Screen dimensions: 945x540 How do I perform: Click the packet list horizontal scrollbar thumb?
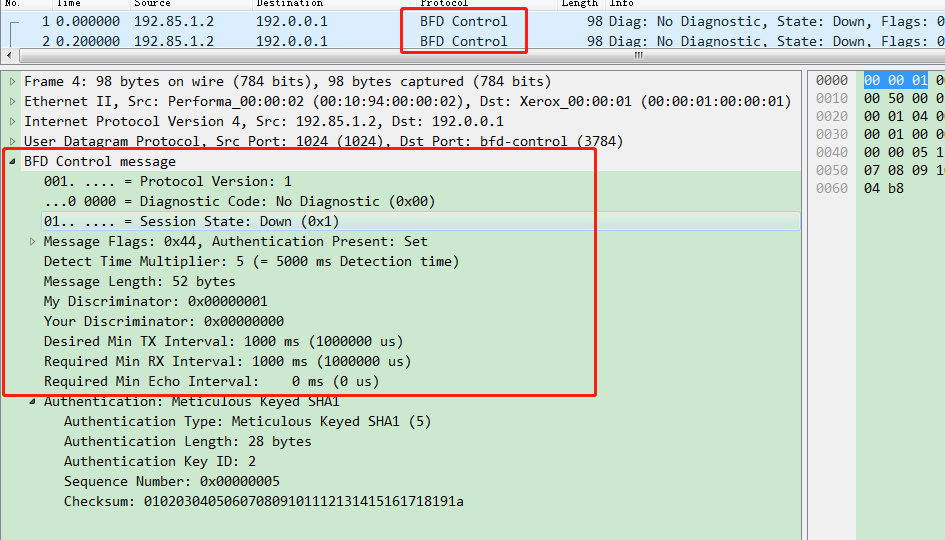pyautogui.click(x=639, y=55)
